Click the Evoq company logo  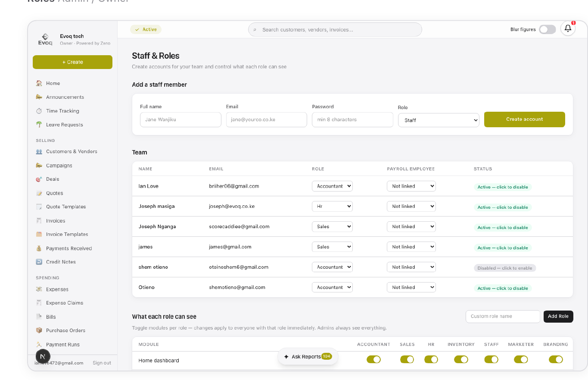tap(45, 39)
